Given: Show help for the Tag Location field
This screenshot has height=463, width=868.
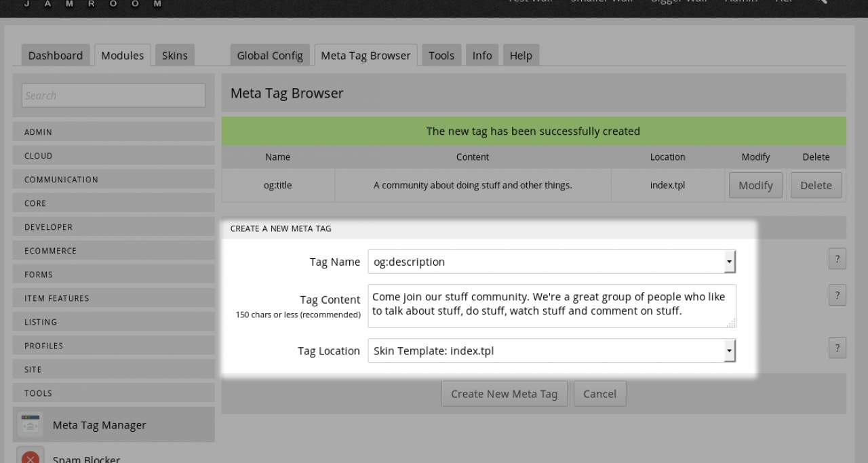Looking at the screenshot, I should pos(837,348).
